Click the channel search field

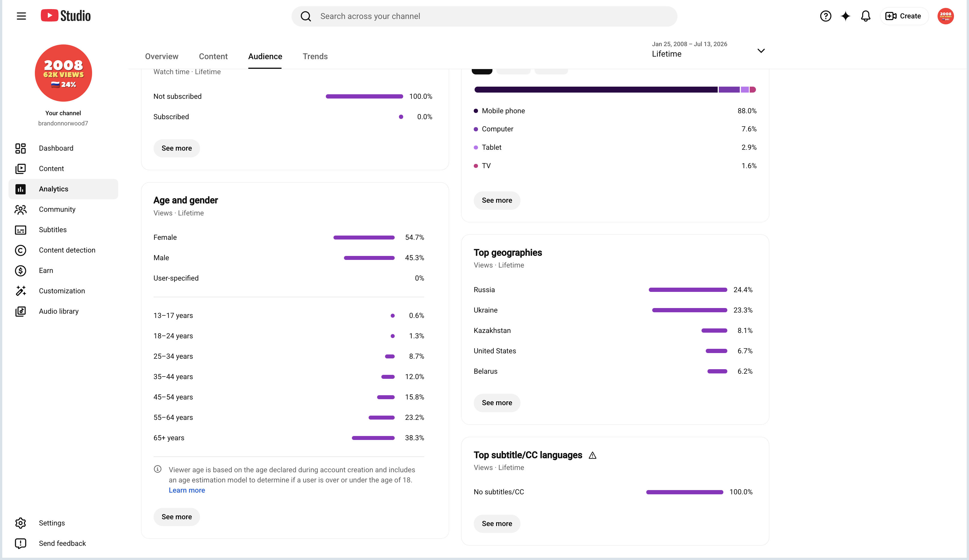coord(484,16)
